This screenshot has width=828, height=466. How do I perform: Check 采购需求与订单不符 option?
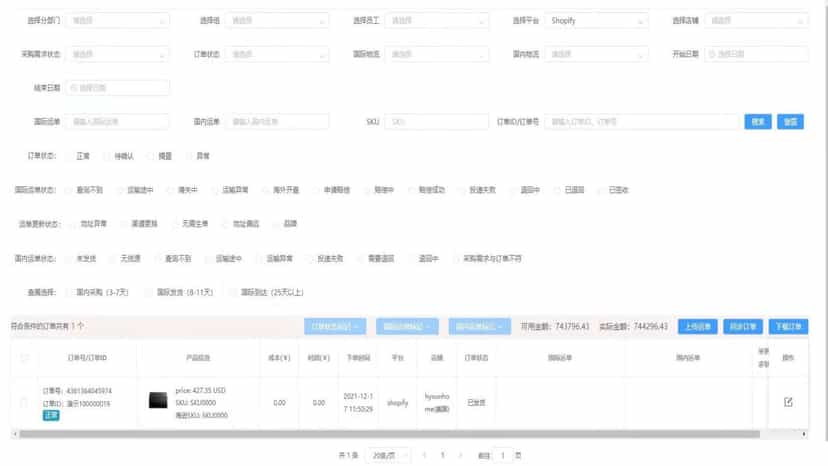456,258
